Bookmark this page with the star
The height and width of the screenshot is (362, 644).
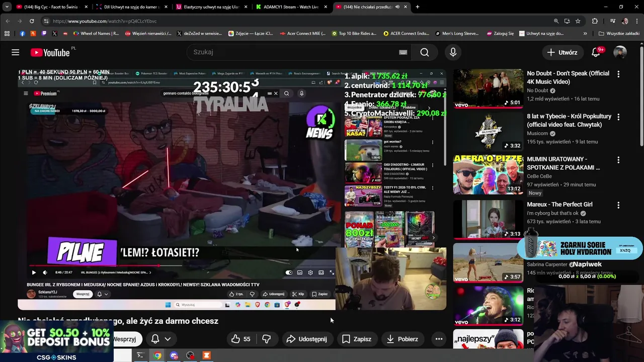pos(578,21)
